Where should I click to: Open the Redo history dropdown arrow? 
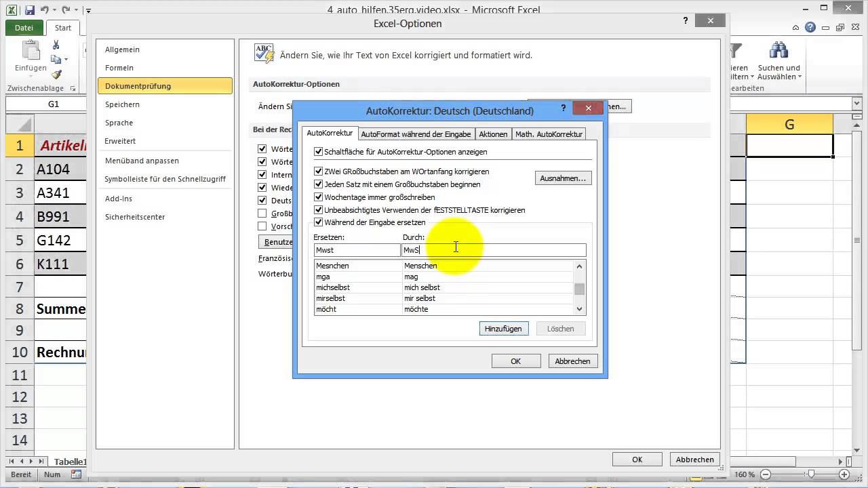76,11
